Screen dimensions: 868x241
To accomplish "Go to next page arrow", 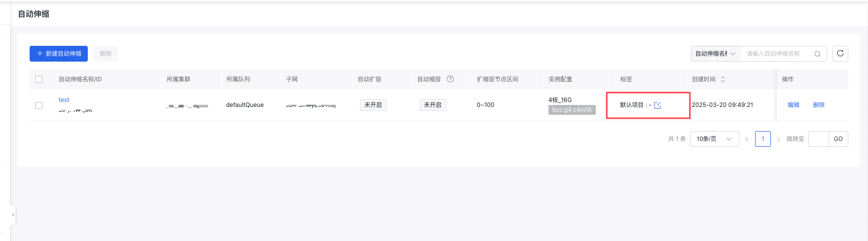I will [x=779, y=139].
